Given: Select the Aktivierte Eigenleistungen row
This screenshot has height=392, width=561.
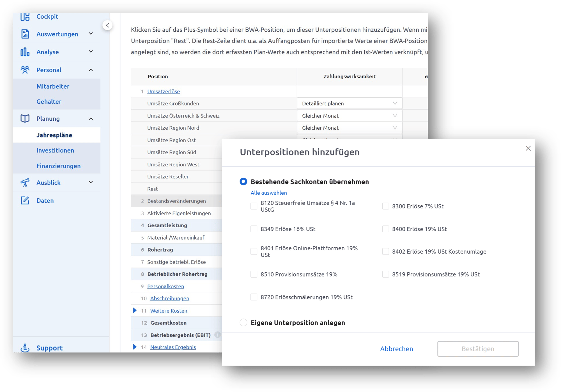Looking at the screenshot, I should [x=176, y=213].
